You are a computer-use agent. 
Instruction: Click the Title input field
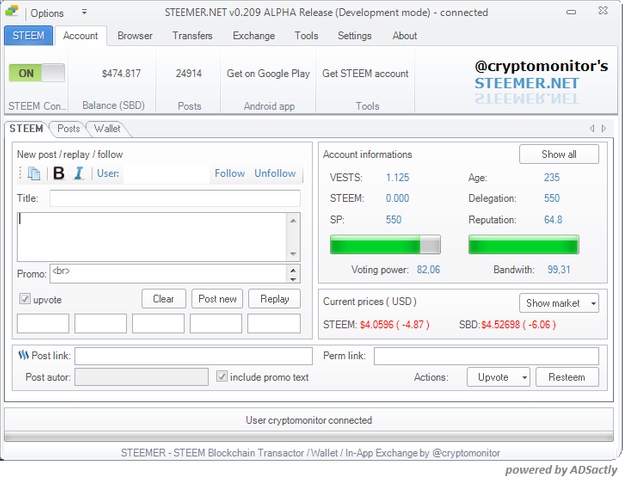174,198
